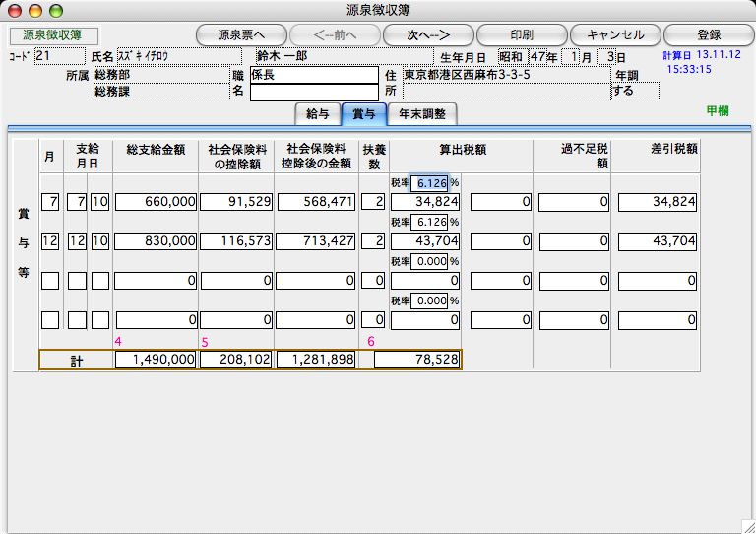Click the second row month field showing 12
This screenshot has width=756, height=534.
(50, 241)
